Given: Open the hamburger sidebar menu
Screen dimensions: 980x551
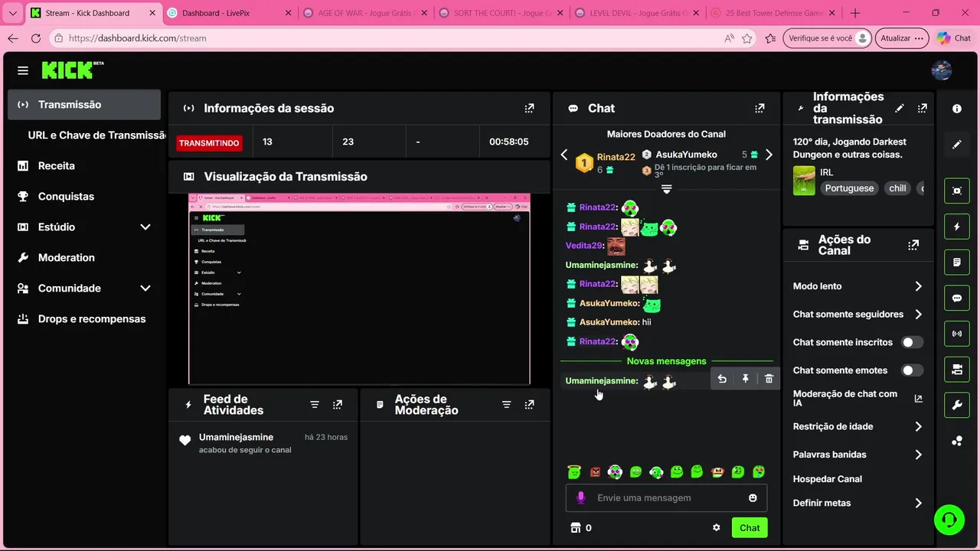Looking at the screenshot, I should [x=23, y=70].
